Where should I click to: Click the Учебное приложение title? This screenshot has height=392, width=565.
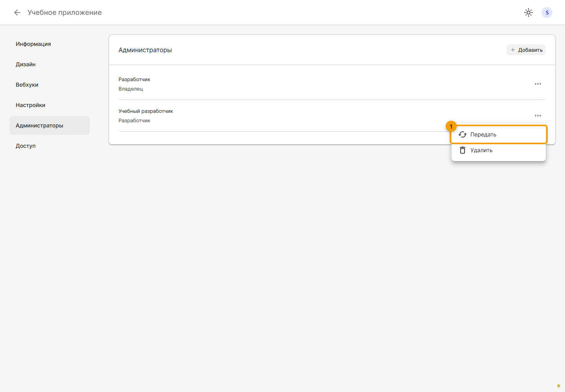click(x=65, y=13)
